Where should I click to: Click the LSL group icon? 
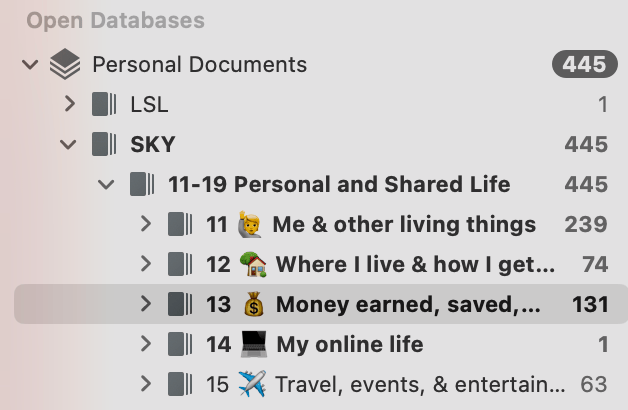coord(104,104)
